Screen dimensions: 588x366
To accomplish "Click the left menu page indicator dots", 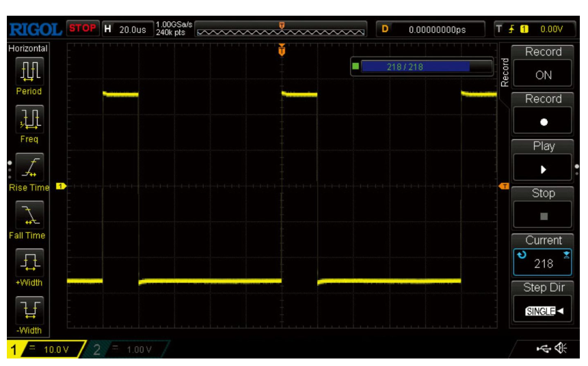I will [10, 170].
